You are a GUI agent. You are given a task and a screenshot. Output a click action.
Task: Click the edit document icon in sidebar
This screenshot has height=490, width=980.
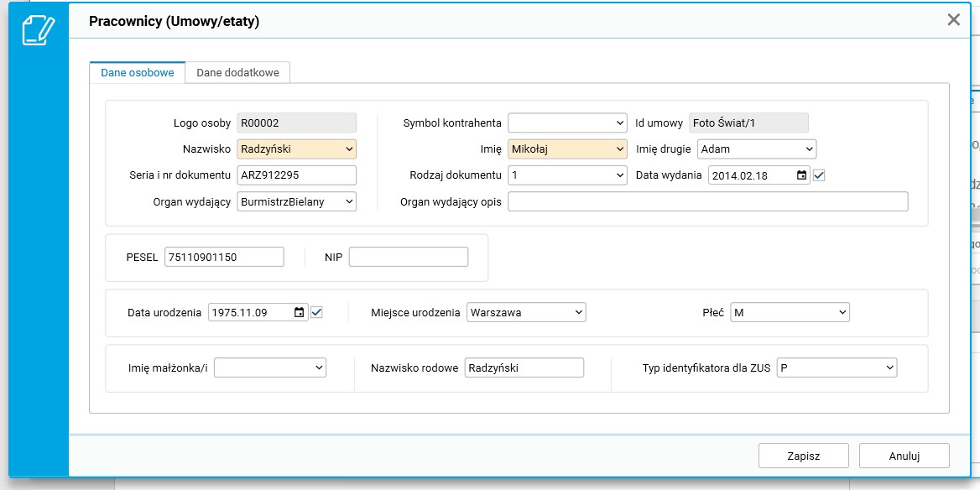pos(38,30)
